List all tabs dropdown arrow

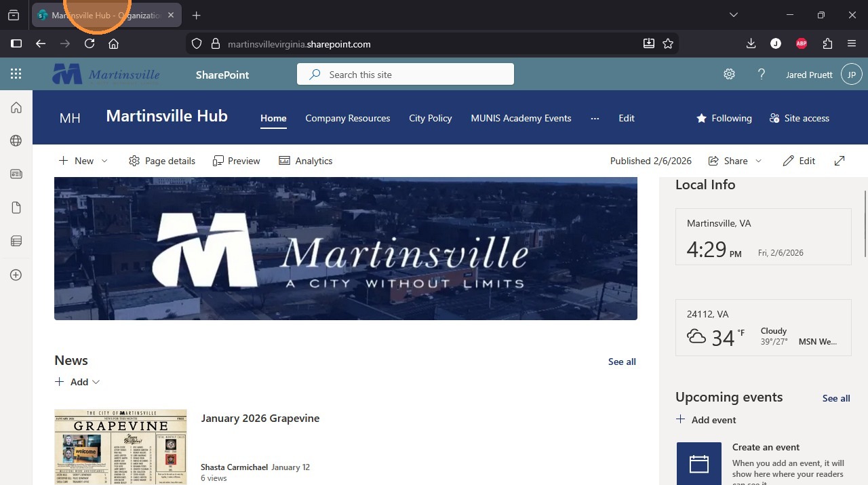coord(733,15)
